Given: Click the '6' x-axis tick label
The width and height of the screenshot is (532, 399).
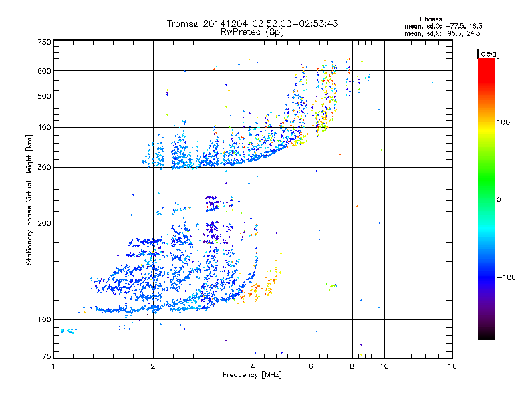Looking at the screenshot, I should (x=311, y=366).
